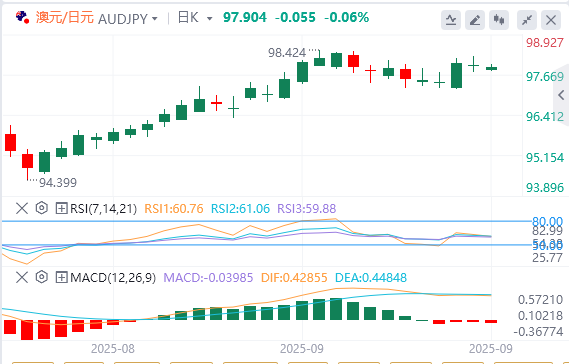
Task: Open the indicator line-chart tool icon
Action: tap(451, 20)
